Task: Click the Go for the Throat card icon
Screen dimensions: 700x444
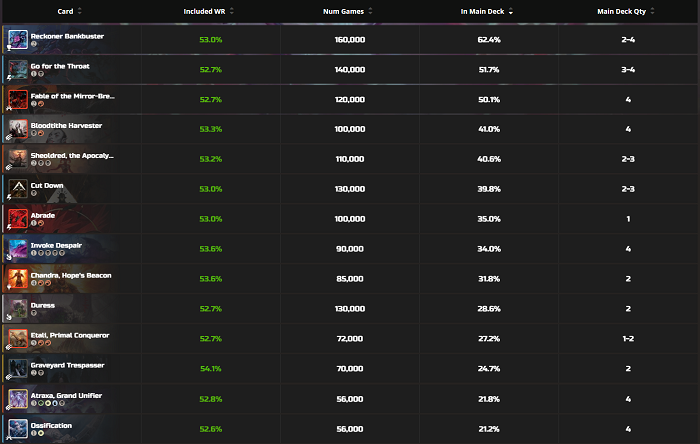Action: [x=18, y=69]
